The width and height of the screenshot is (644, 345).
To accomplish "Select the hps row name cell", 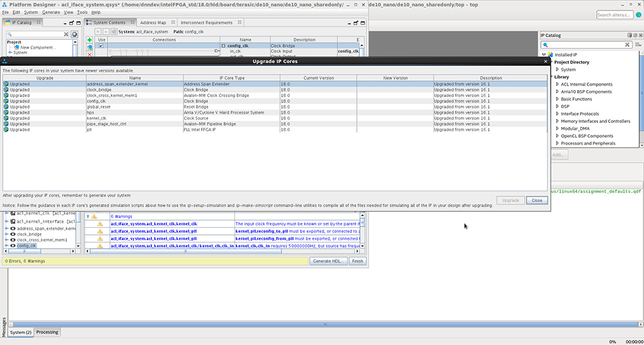I will 135,113.
